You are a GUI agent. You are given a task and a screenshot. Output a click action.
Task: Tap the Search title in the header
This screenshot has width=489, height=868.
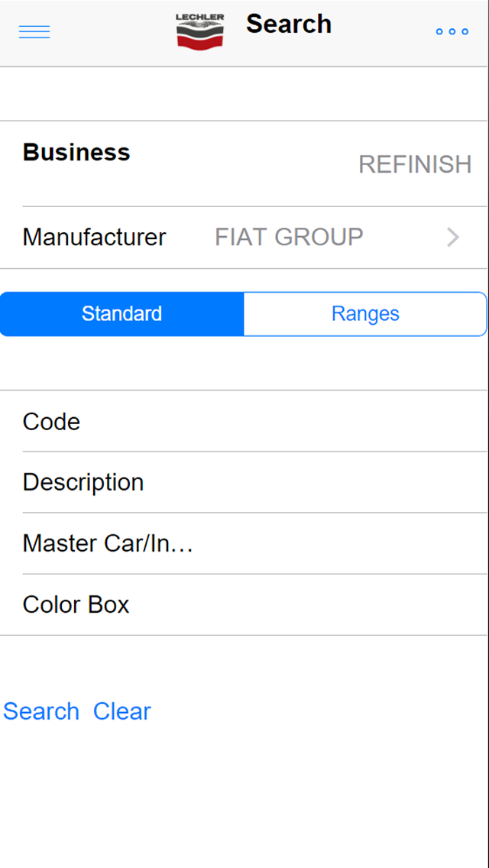(289, 24)
